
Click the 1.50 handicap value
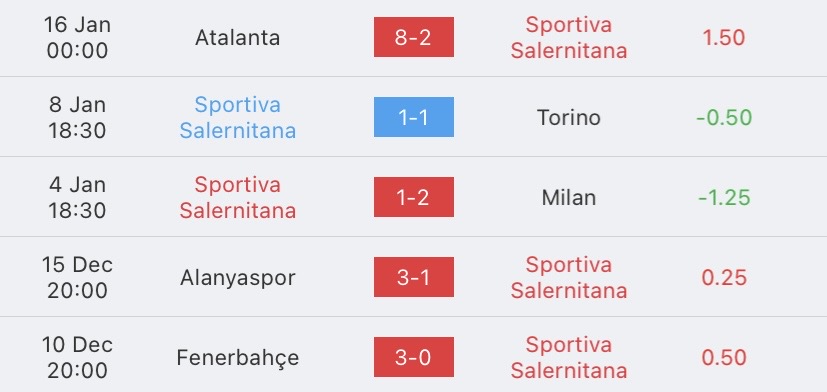[724, 37]
